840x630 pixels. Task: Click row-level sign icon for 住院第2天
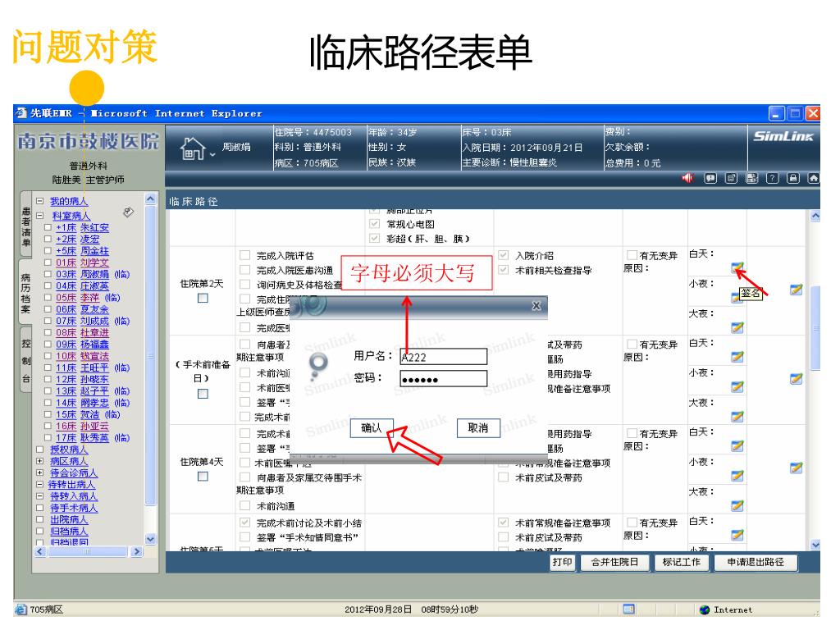796,290
